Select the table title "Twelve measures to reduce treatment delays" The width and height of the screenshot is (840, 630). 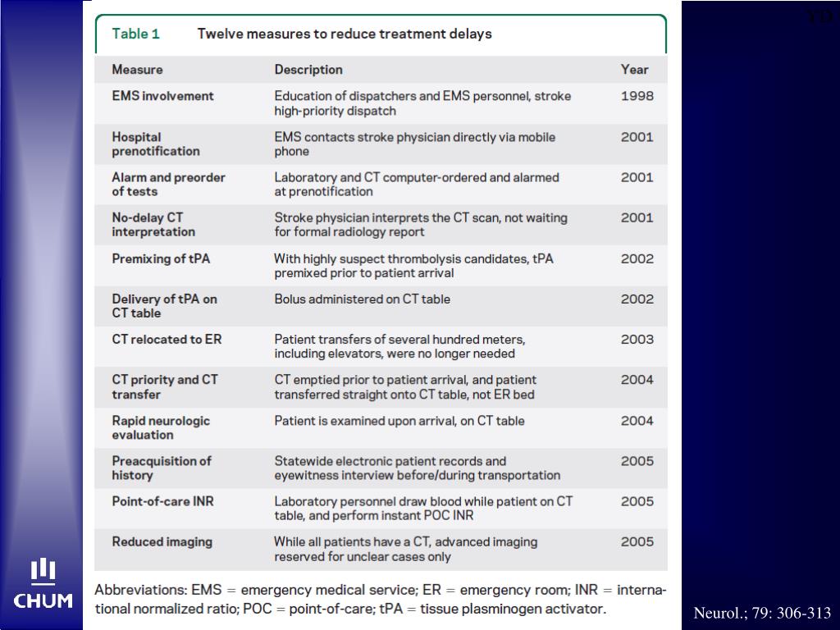[345, 34]
